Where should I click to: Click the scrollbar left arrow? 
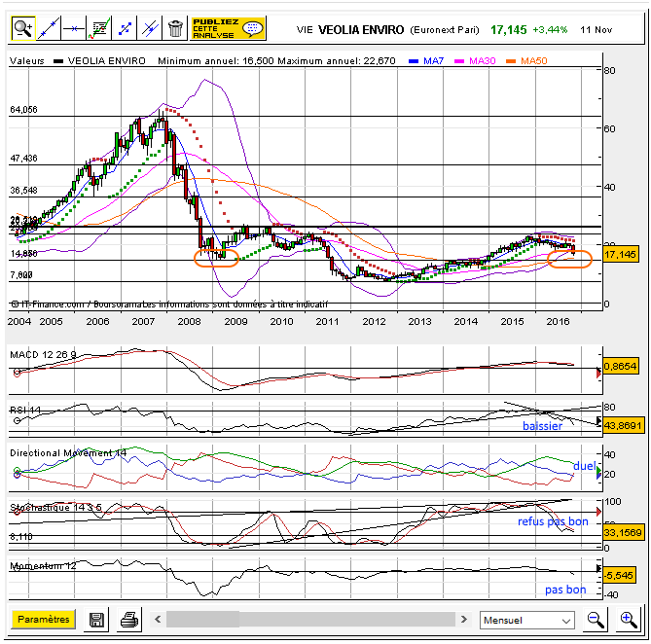click(x=158, y=620)
